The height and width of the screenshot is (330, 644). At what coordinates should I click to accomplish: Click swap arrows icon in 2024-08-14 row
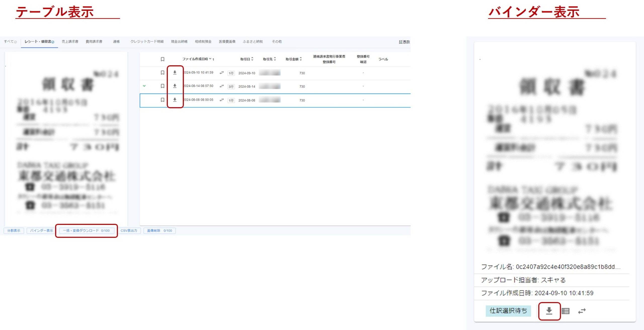click(x=221, y=86)
